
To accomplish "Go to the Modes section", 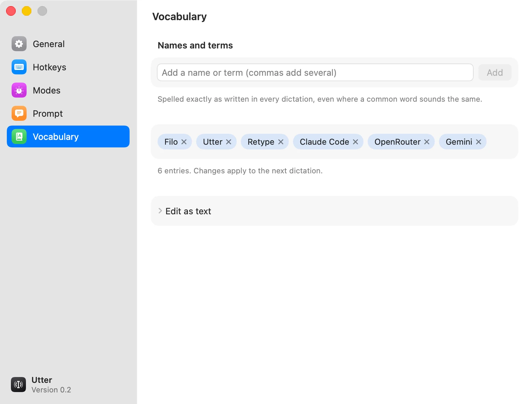I will tap(68, 90).
